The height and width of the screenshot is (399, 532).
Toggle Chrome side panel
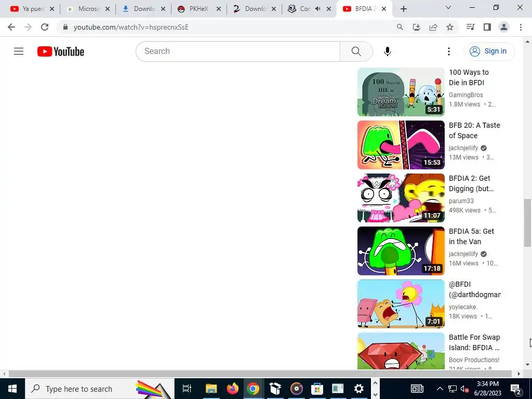pos(487,27)
